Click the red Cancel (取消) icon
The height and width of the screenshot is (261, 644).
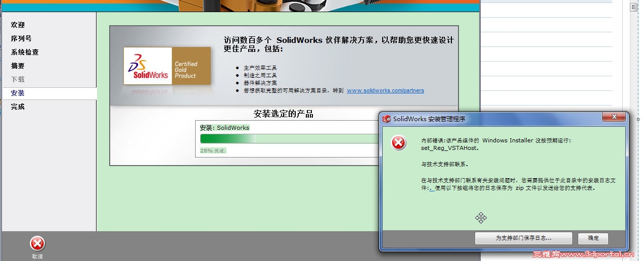pos(37,244)
